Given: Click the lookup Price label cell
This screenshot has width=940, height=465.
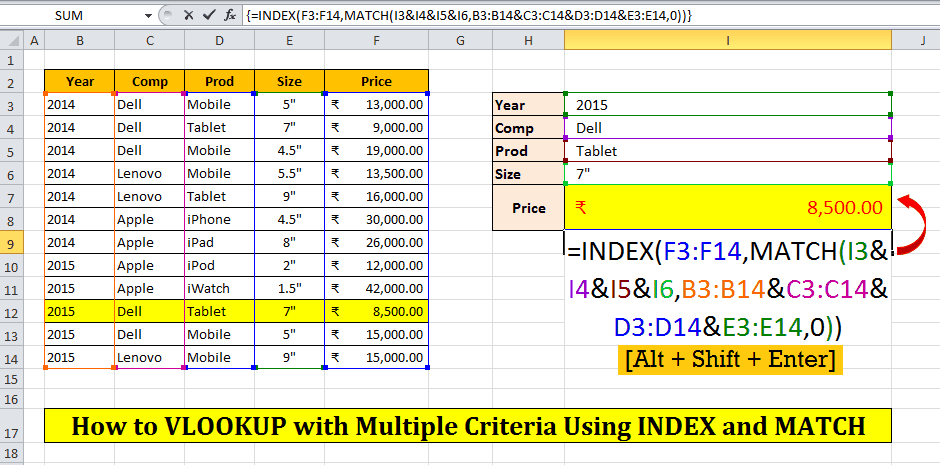Looking at the screenshot, I should (528, 208).
